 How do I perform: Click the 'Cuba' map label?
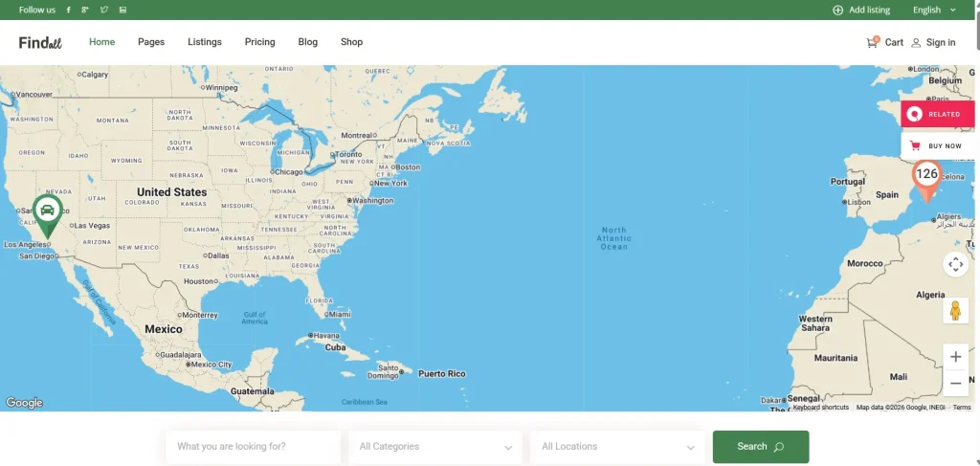coord(335,347)
